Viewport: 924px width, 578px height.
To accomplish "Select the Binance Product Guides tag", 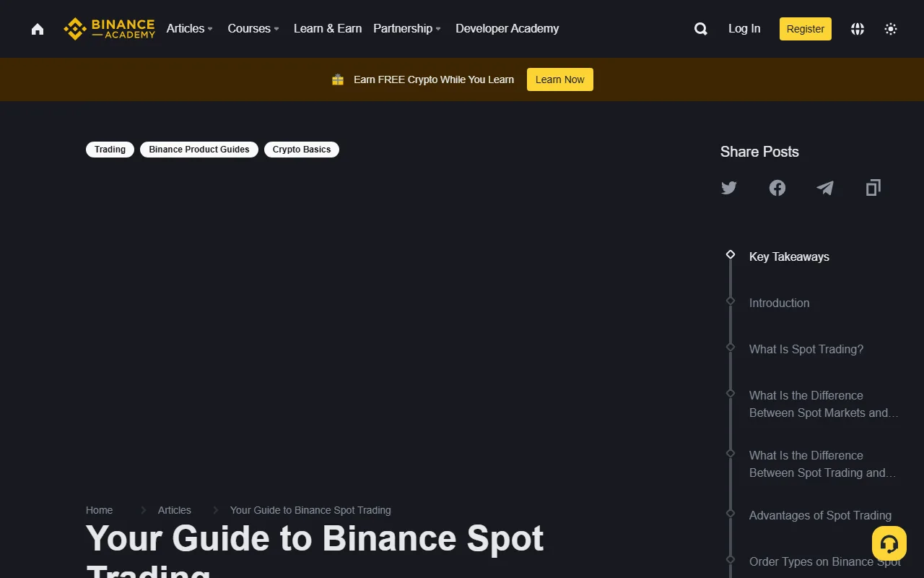I will tap(199, 150).
